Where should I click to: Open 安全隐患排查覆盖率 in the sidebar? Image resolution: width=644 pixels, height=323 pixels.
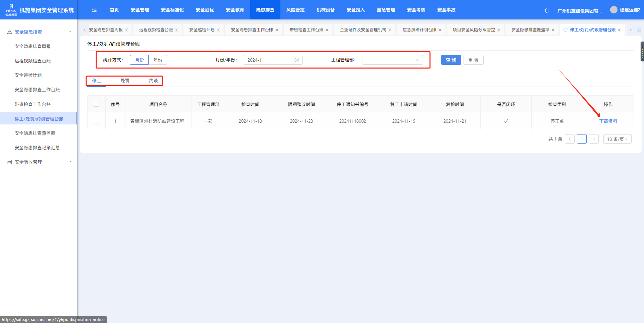click(x=35, y=133)
